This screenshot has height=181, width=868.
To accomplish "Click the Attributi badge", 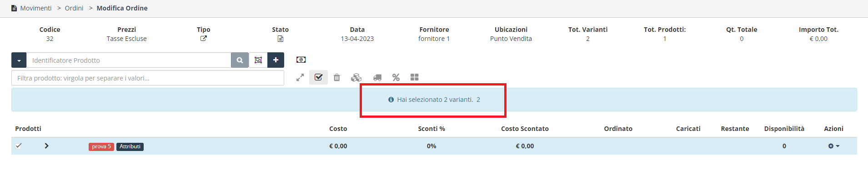I will point(130,146).
